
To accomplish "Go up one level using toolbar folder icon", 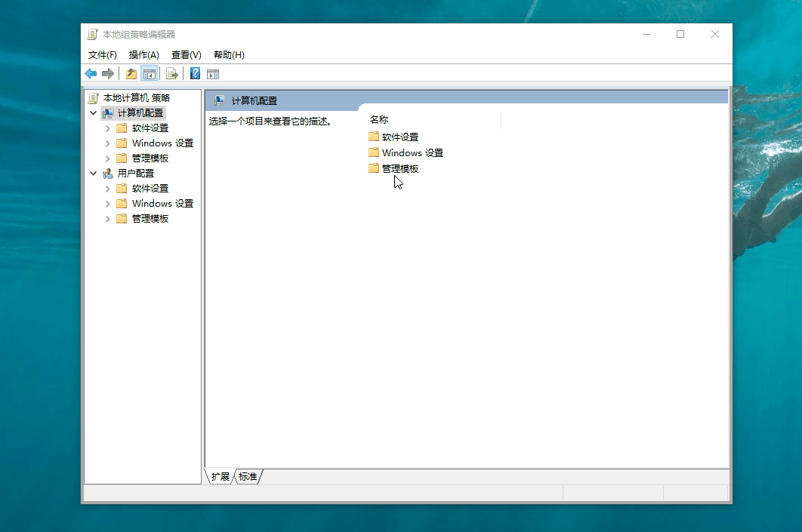I will 131,73.
